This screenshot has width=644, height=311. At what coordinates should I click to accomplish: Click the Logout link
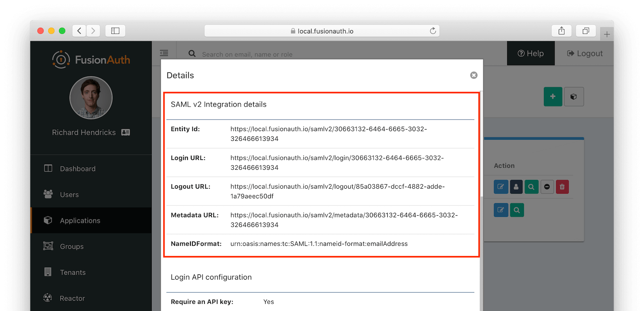585,54
